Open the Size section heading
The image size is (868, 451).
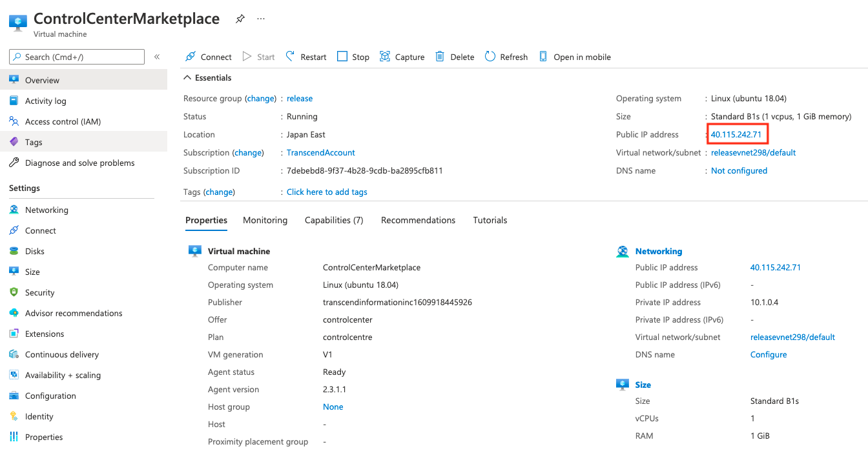643,385
